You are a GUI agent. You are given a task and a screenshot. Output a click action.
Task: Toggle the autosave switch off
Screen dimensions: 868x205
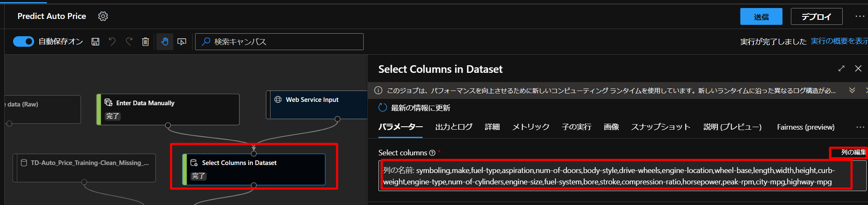pyautogui.click(x=24, y=41)
